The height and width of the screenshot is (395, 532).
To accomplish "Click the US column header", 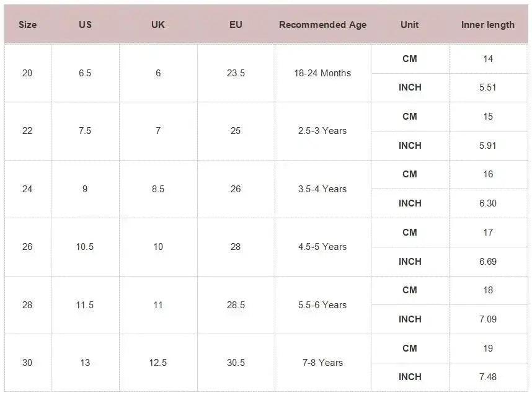I will click(x=85, y=25).
